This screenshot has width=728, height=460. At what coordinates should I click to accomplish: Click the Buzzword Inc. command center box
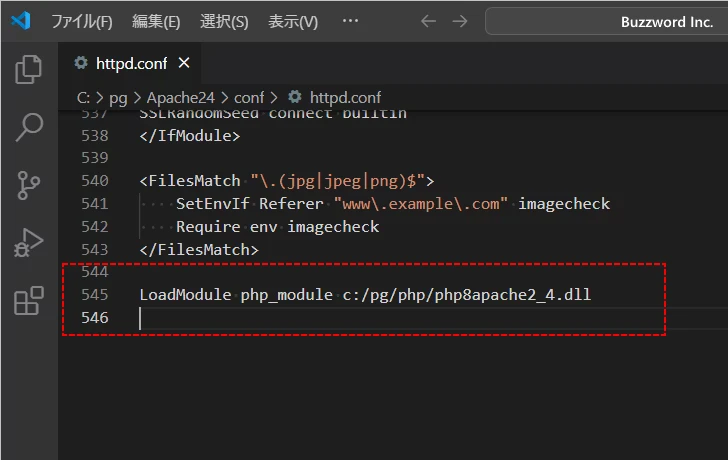tap(606, 21)
